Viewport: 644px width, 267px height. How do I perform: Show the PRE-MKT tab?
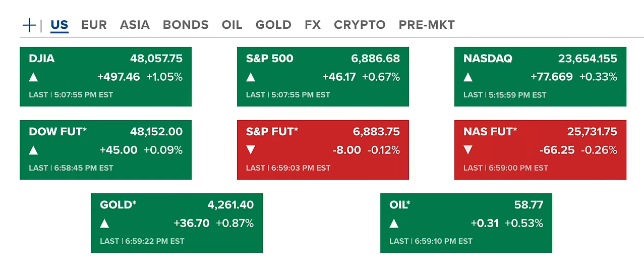(427, 25)
